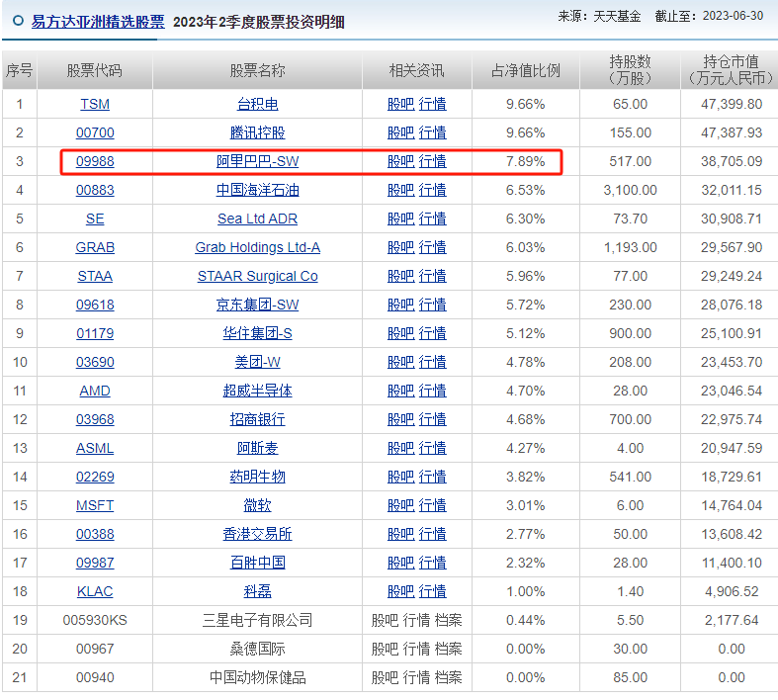Open stock code 01179 link

(x=95, y=334)
